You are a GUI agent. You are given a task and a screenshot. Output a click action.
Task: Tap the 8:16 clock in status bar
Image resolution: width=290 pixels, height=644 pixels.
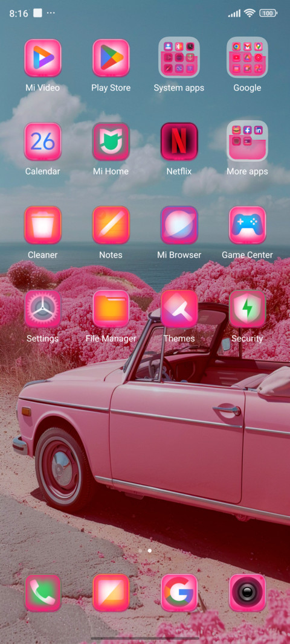point(19,13)
